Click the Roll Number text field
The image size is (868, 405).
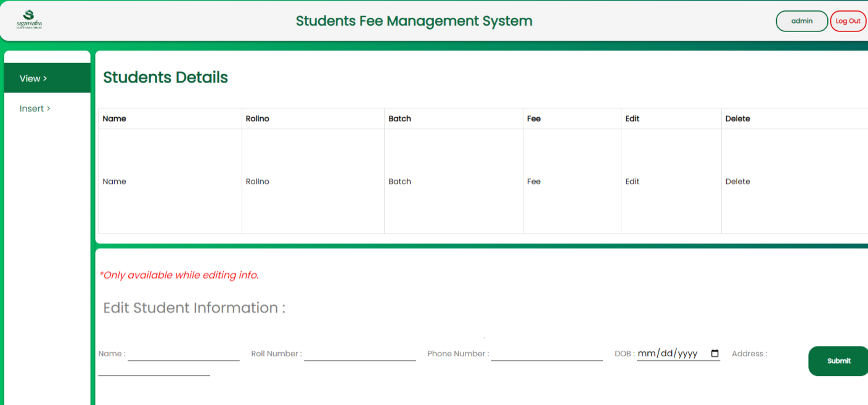[359, 354]
